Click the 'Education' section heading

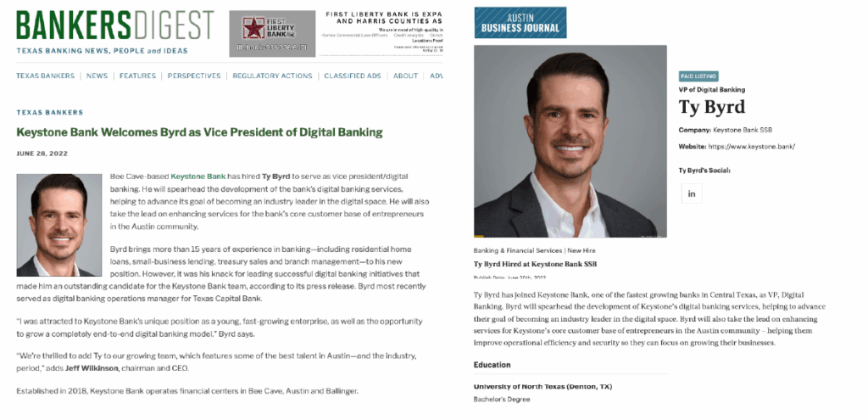[492, 365]
